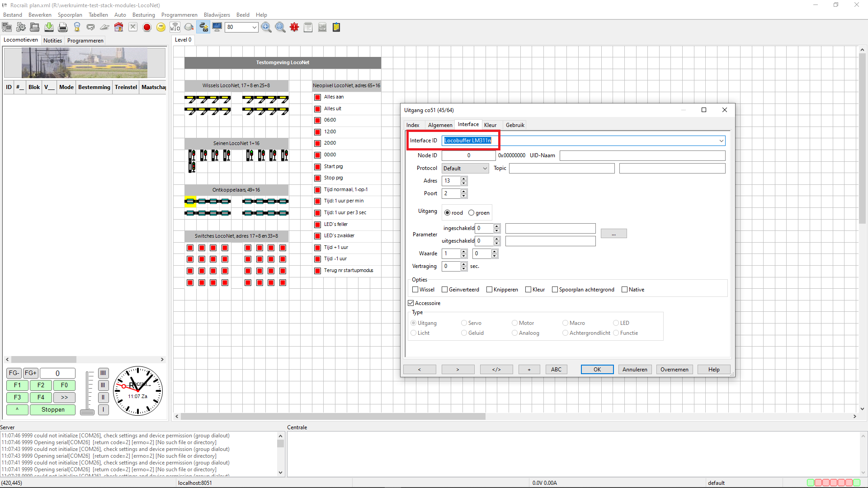This screenshot has height=488, width=868.
Task: Click the zoom-in magnifier icon
Action: (x=266, y=28)
